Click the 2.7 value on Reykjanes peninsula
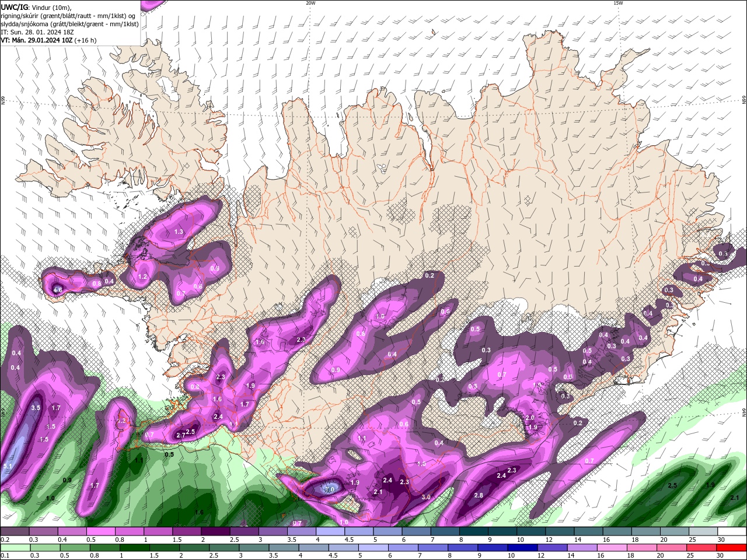 tap(181, 435)
